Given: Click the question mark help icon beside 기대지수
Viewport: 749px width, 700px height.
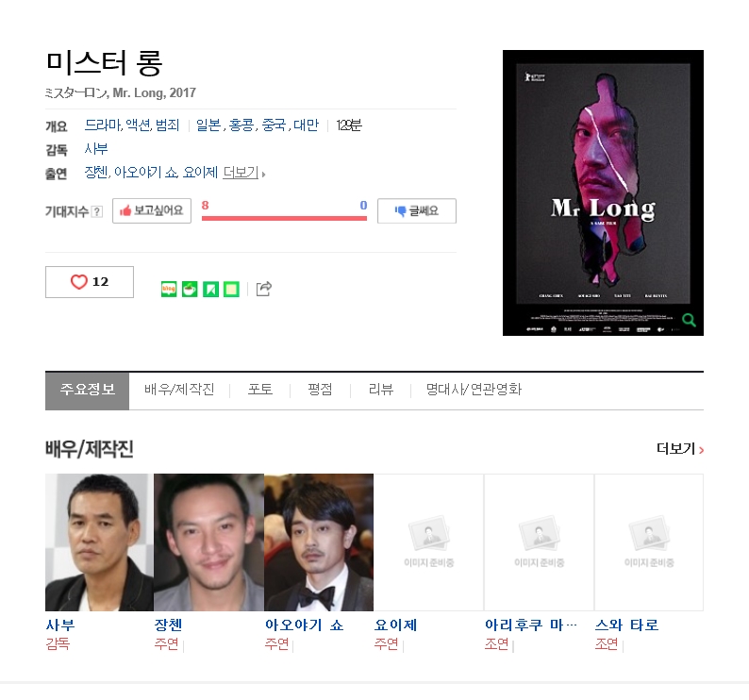Looking at the screenshot, I should 97,211.
